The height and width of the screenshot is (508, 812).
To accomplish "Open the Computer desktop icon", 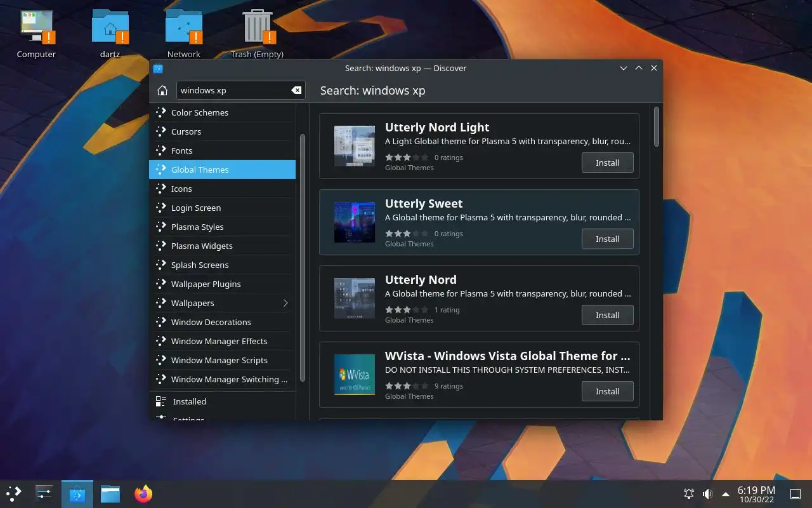I will [36, 33].
